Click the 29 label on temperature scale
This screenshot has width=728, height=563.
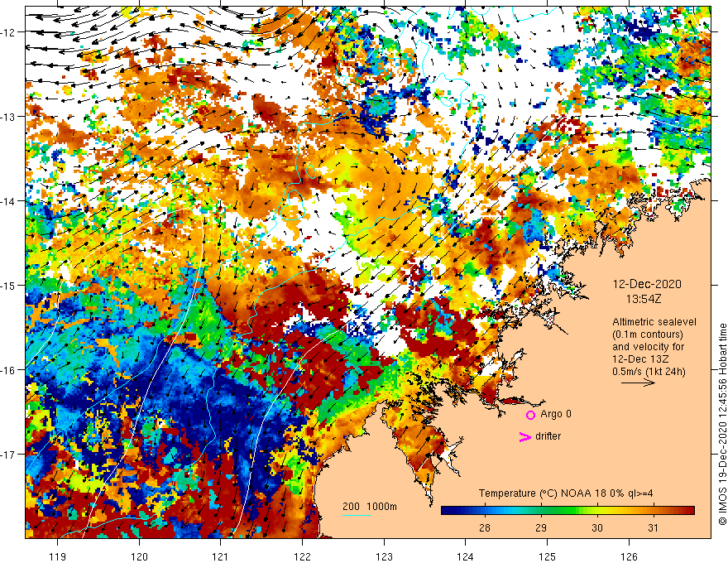541,527
